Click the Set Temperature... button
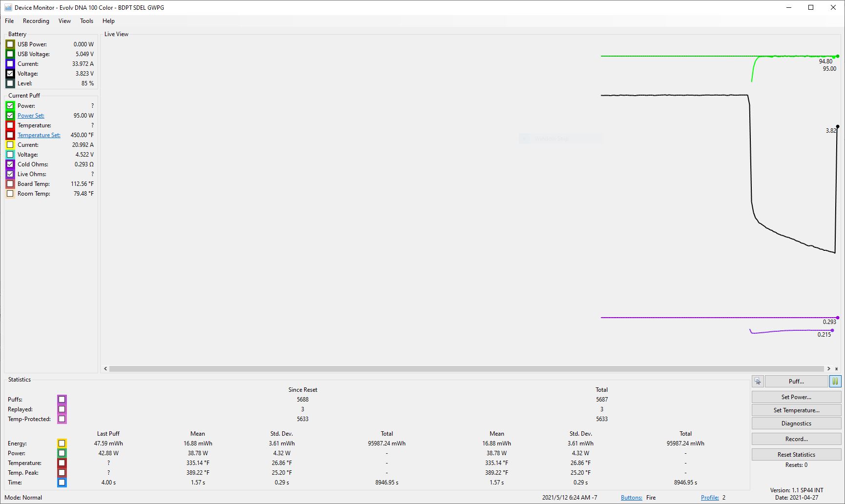This screenshot has height=504, width=845. pyautogui.click(x=796, y=410)
